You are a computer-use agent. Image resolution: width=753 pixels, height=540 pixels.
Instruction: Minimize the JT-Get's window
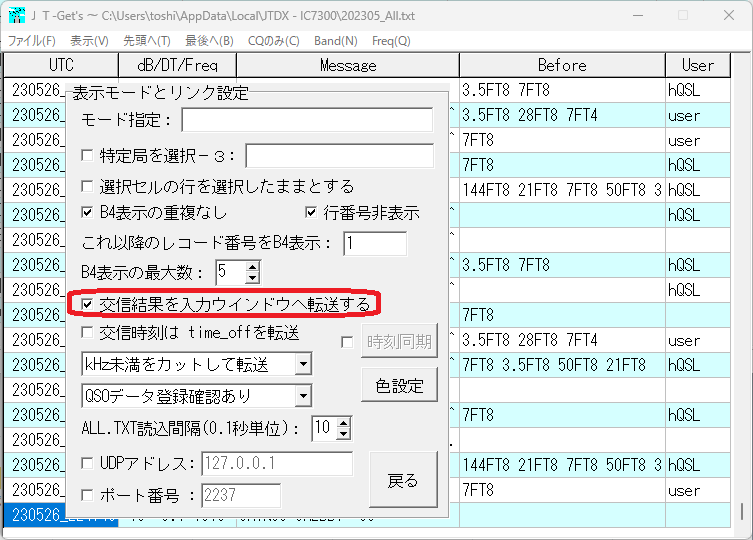[x=638, y=15]
